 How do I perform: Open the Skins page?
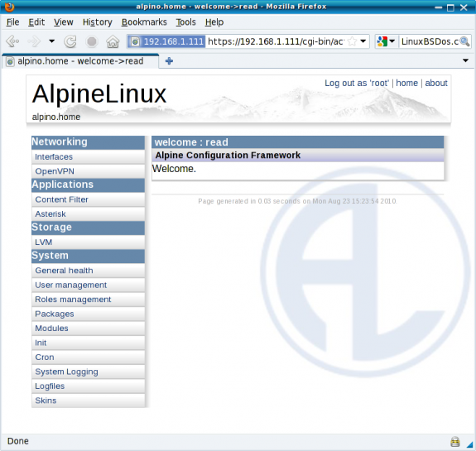coord(88,401)
